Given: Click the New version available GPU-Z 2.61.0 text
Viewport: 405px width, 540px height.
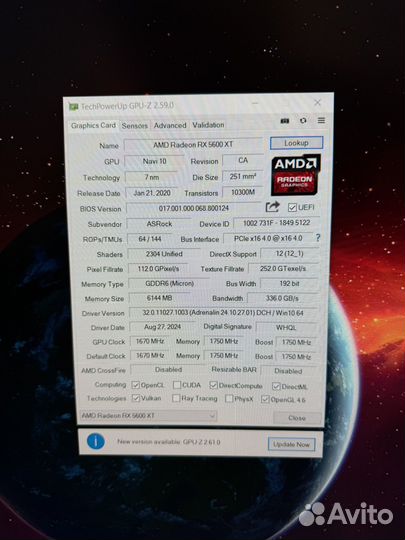Looking at the screenshot, I should coord(168,442).
